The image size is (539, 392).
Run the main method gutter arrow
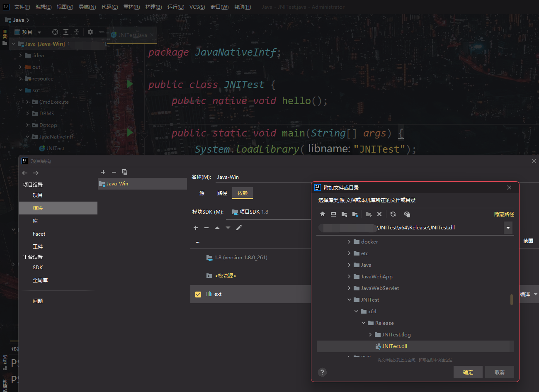130,133
